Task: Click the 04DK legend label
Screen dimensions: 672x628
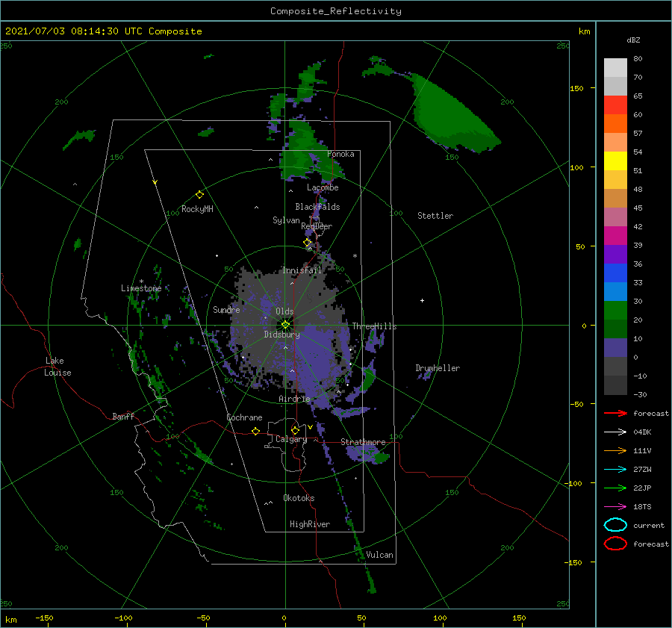Action: 642,432
